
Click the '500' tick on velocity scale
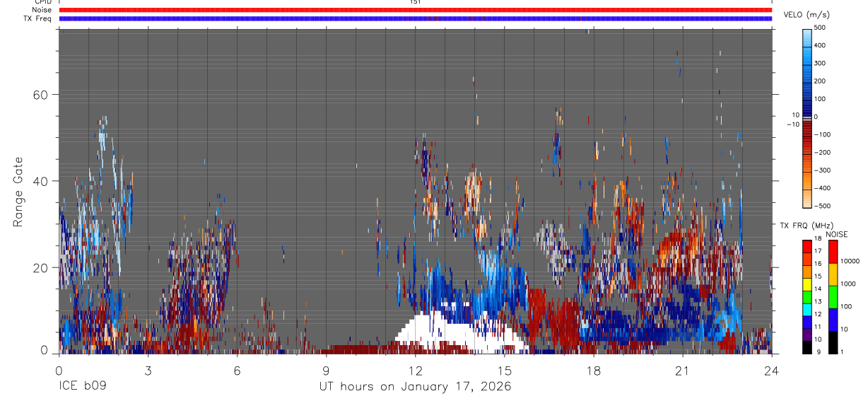(820, 28)
